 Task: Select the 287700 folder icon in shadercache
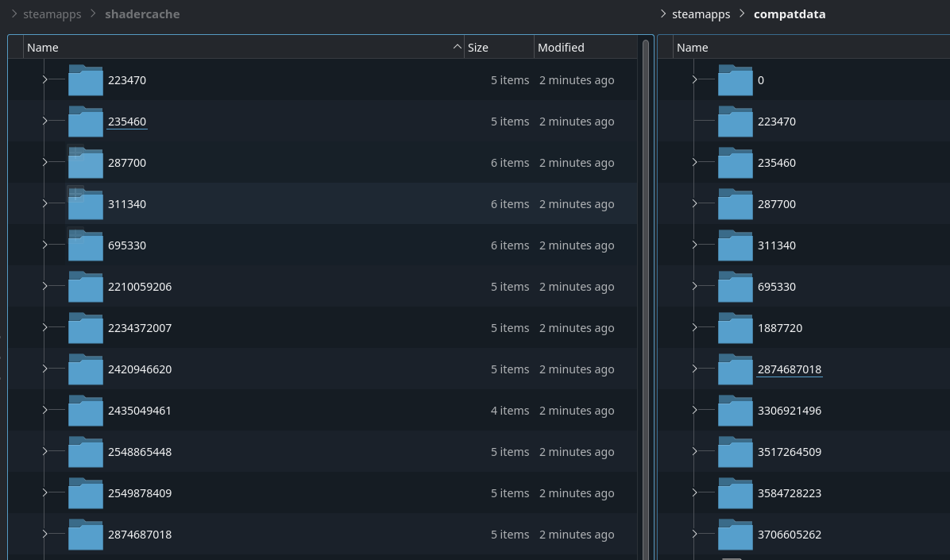86,162
